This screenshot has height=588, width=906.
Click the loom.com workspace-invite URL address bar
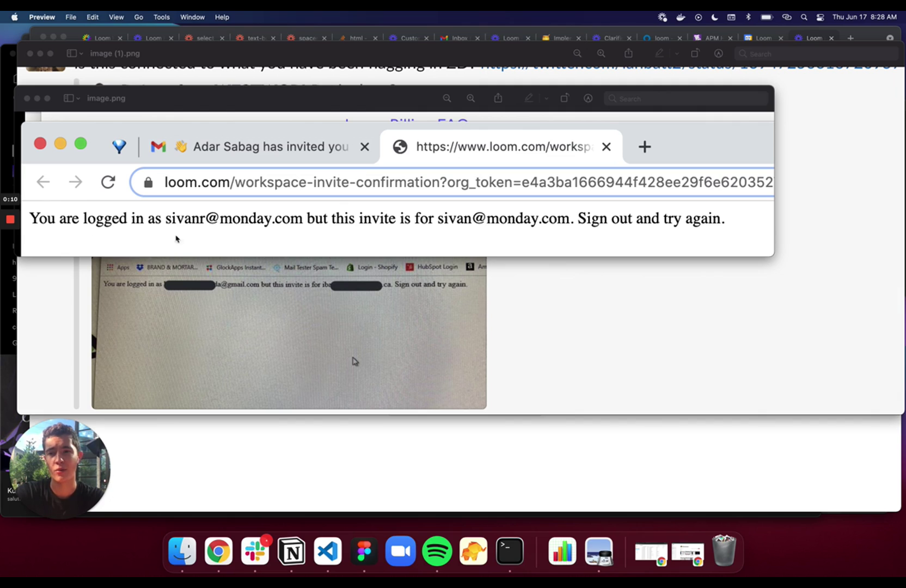452,182
